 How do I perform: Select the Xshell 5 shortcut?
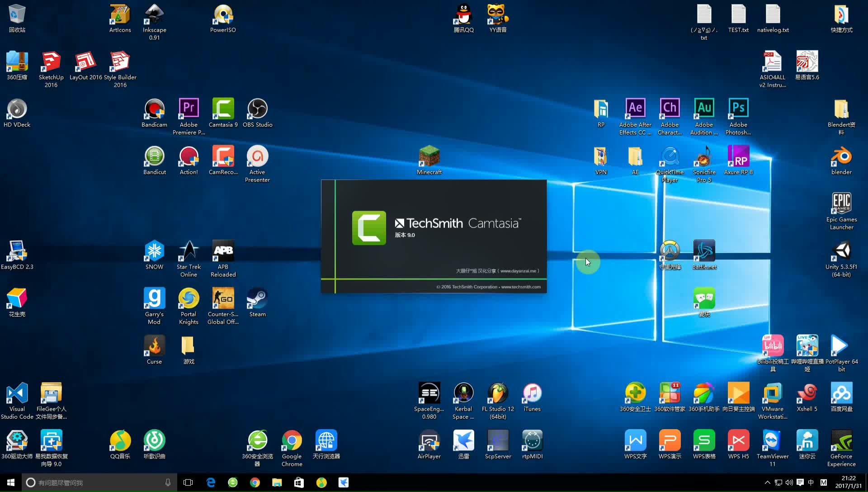[x=807, y=397]
